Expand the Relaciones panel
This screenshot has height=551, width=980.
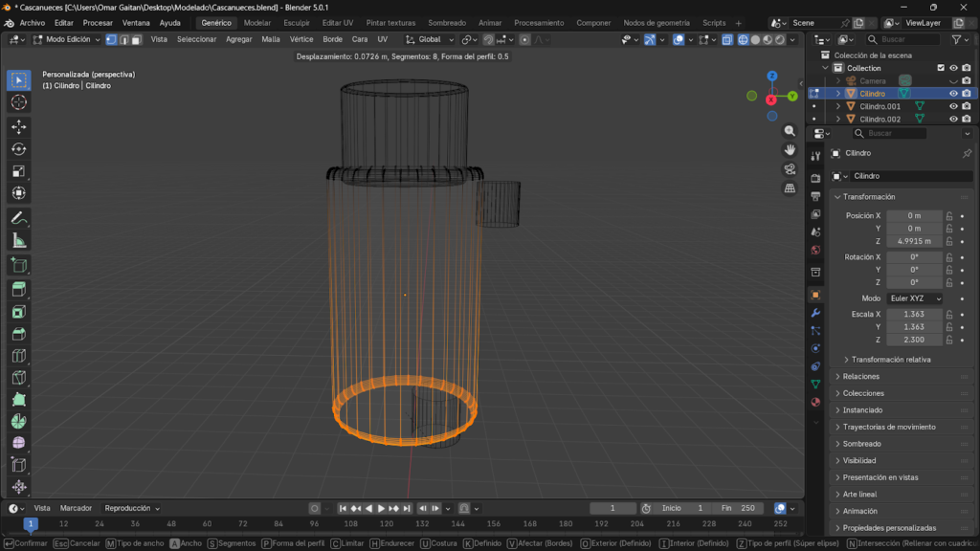[861, 377]
